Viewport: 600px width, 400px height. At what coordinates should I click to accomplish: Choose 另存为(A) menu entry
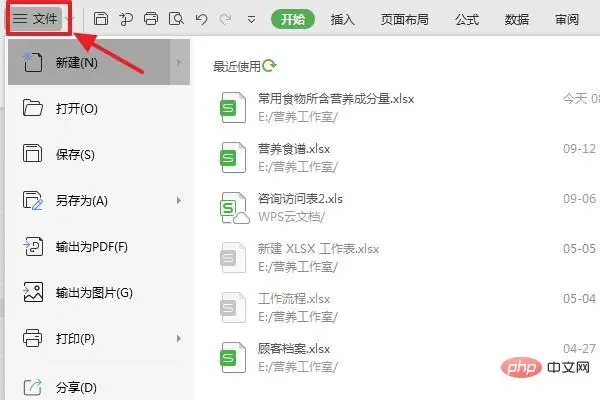[99, 201]
